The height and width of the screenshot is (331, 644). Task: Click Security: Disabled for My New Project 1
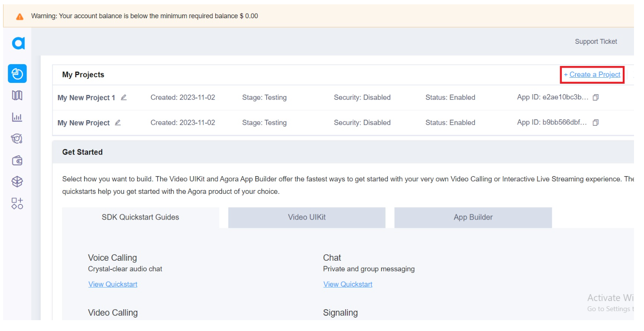pos(362,97)
